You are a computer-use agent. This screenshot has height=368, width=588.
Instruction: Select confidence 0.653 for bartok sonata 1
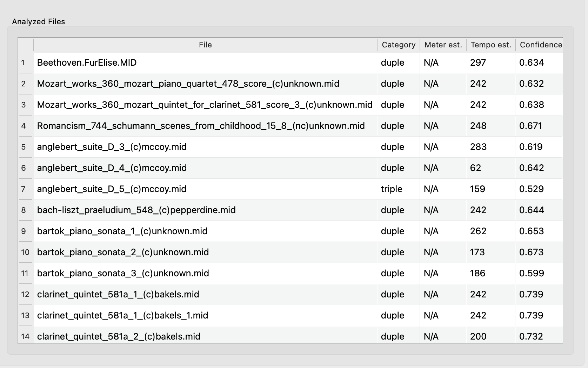coord(531,231)
